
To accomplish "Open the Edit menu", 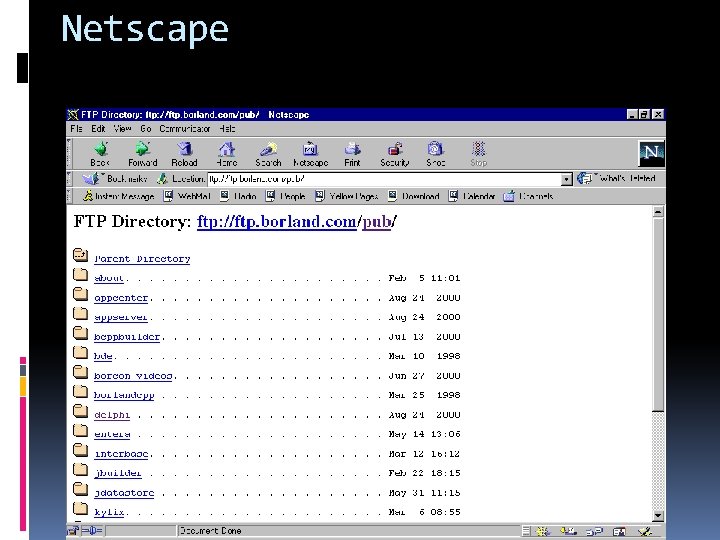I will click(98, 129).
